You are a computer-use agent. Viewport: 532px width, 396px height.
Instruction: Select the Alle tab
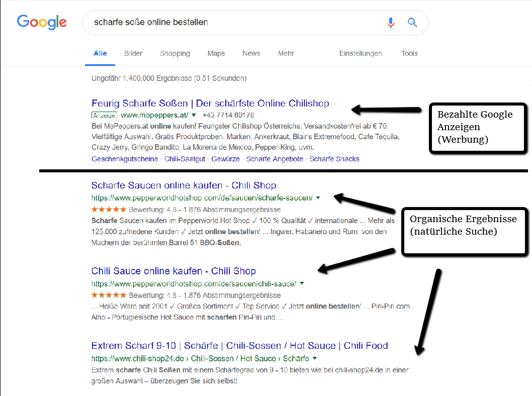[x=100, y=53]
